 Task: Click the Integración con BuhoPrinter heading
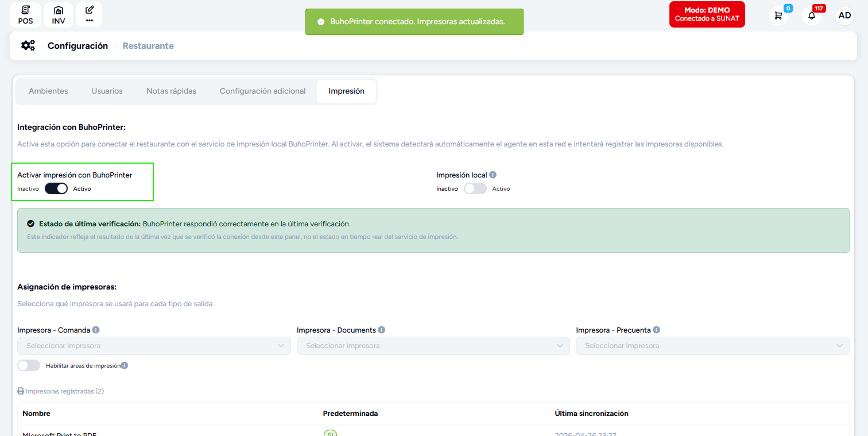point(71,127)
